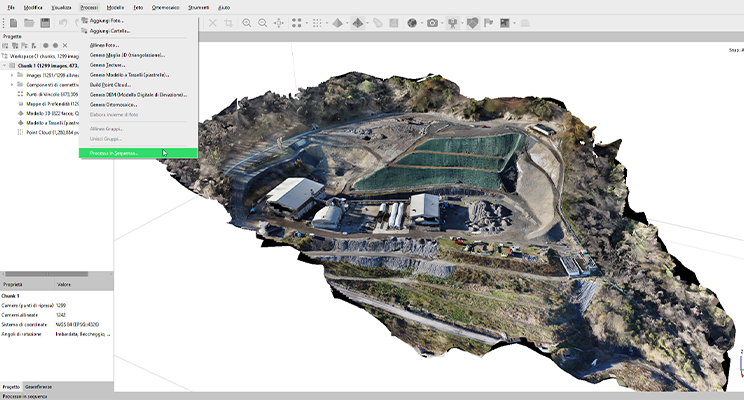The image size is (744, 400).
Task: Choose Processo in Sequenza menu entry
Action: [x=138, y=153]
